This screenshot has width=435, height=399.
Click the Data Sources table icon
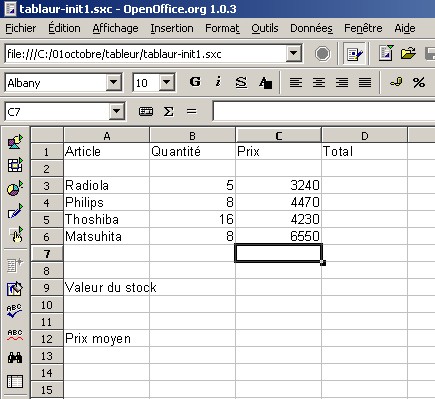pyautogui.click(x=15, y=382)
